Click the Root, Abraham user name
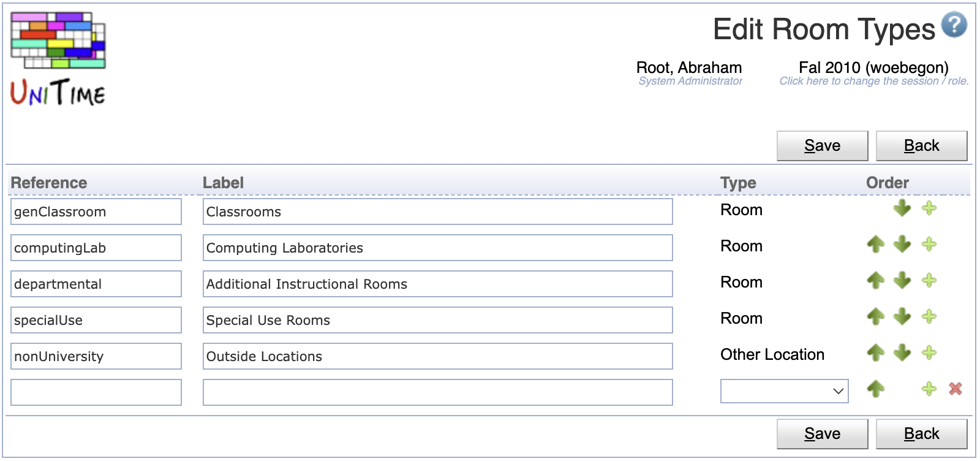The image size is (980, 461). click(x=689, y=67)
